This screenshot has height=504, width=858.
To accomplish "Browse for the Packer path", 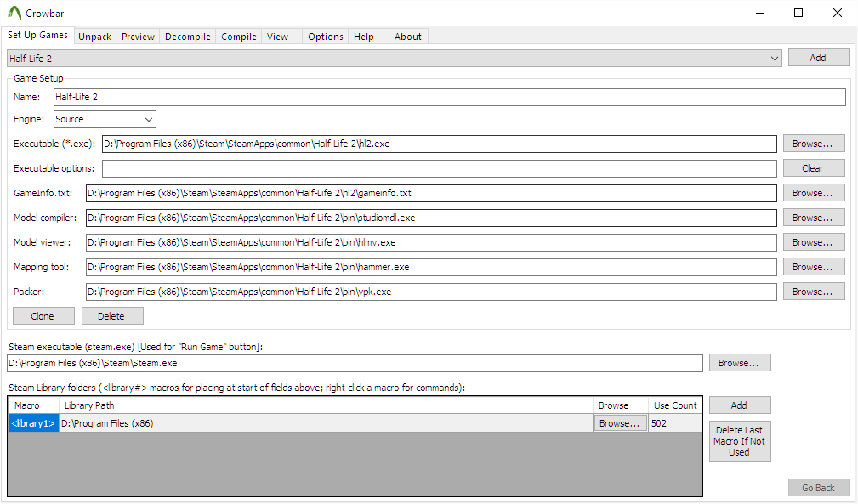I will point(814,292).
